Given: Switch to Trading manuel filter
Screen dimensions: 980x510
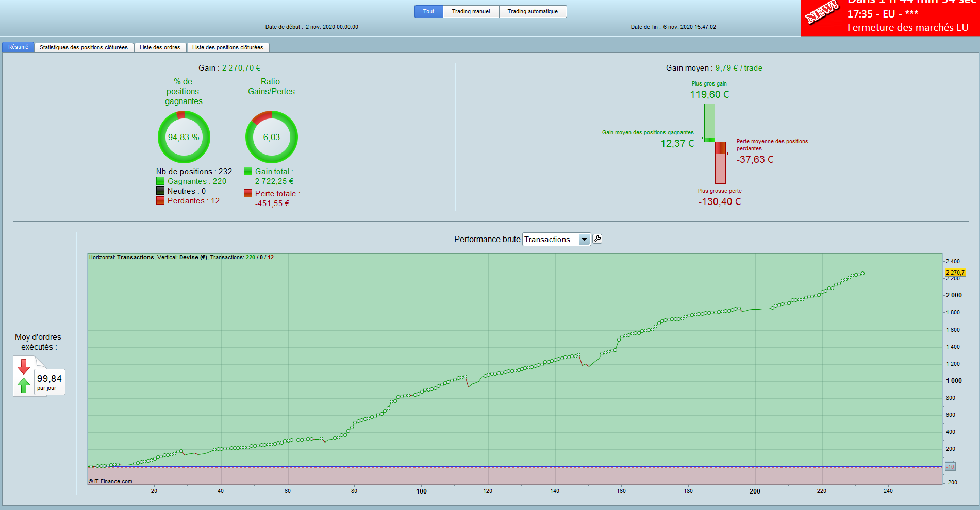Looking at the screenshot, I should point(471,11).
